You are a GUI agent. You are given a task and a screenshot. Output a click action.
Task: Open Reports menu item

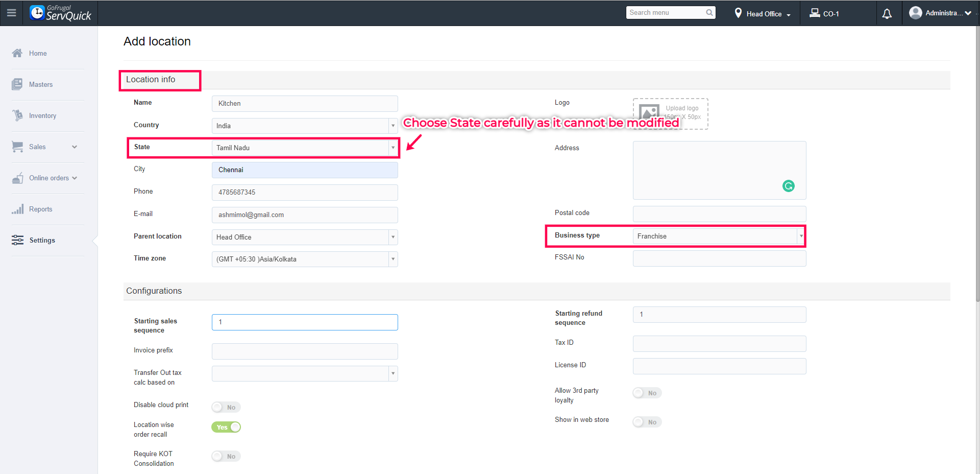(40, 209)
